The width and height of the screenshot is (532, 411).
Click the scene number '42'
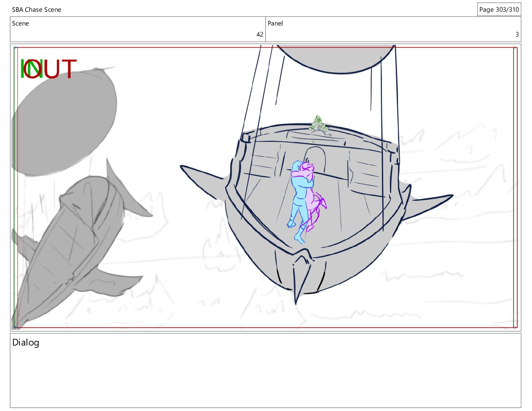tap(260, 34)
